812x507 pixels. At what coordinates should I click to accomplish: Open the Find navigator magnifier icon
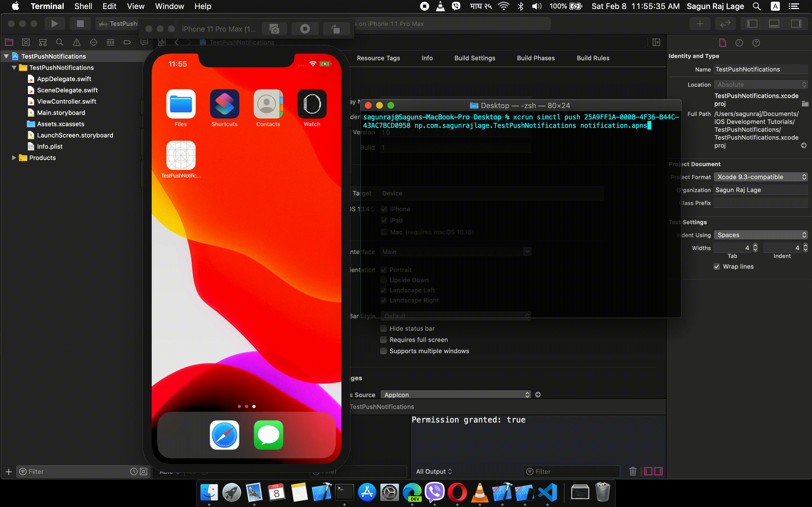59,42
